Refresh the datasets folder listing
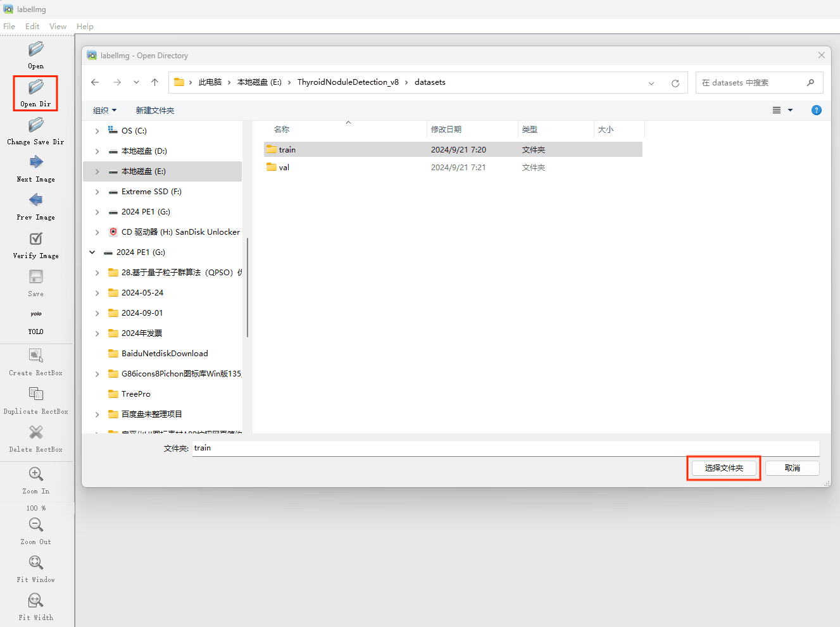 point(675,83)
